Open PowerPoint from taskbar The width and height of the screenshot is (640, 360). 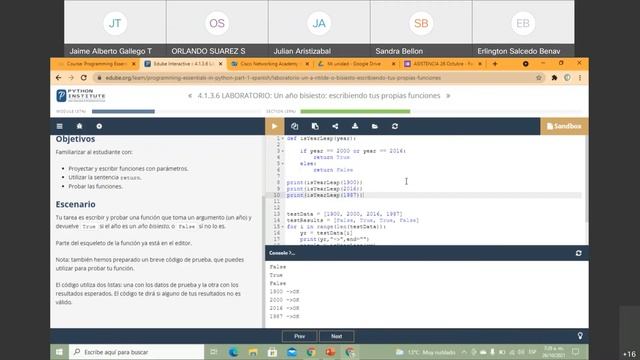pos(331,352)
